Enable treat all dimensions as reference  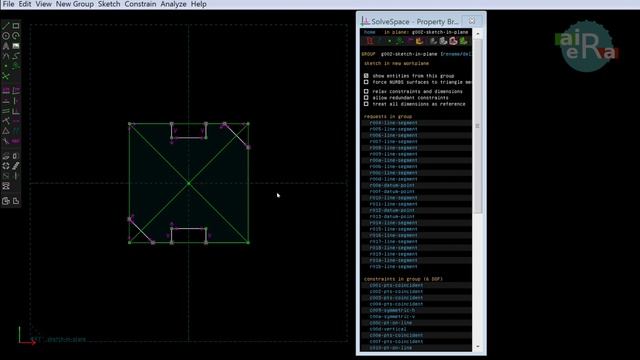point(366,104)
